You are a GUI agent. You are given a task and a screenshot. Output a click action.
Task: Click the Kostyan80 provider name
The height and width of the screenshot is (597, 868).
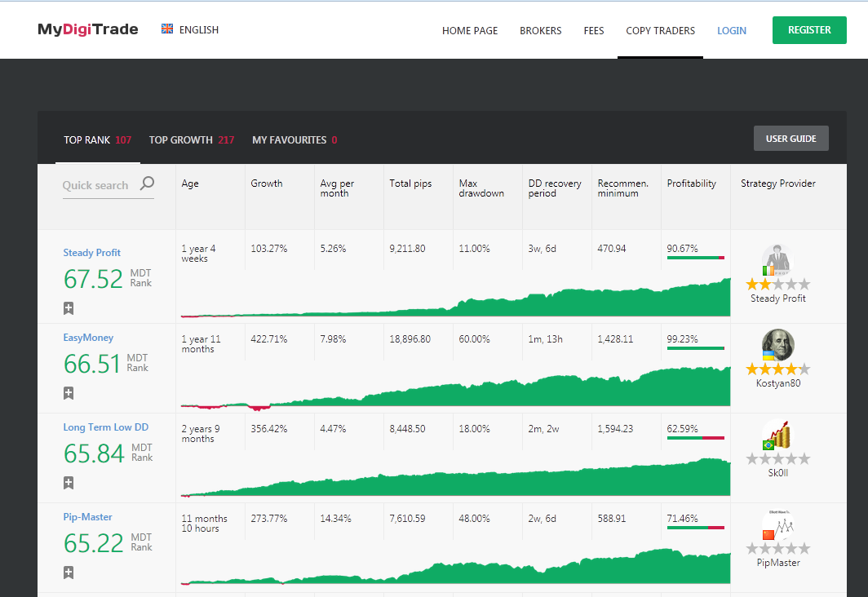coord(778,383)
